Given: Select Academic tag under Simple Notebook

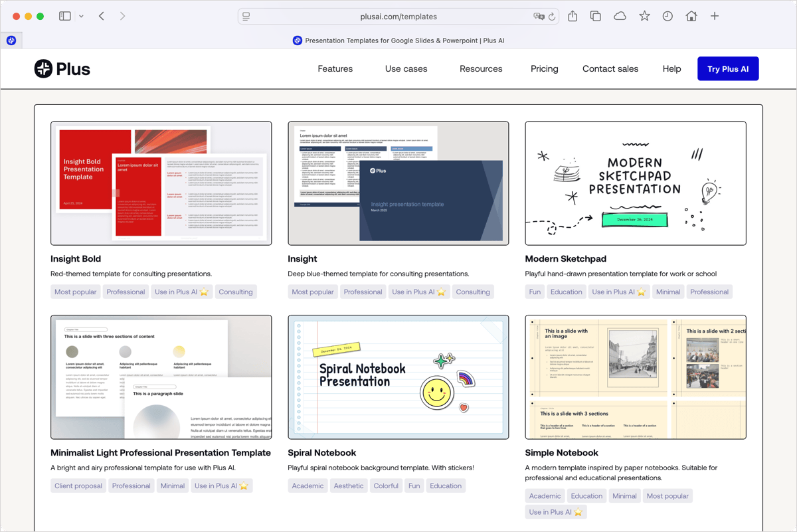Looking at the screenshot, I should point(545,495).
